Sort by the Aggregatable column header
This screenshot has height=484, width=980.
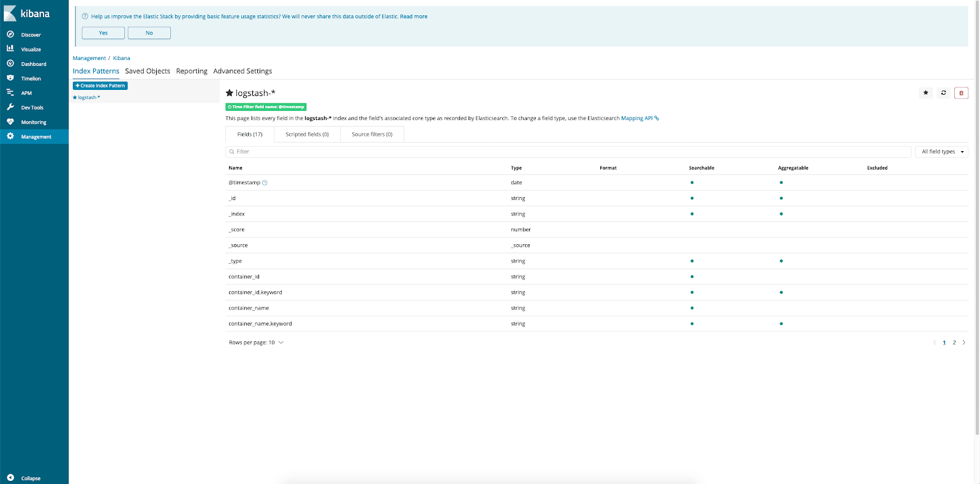[x=793, y=168]
